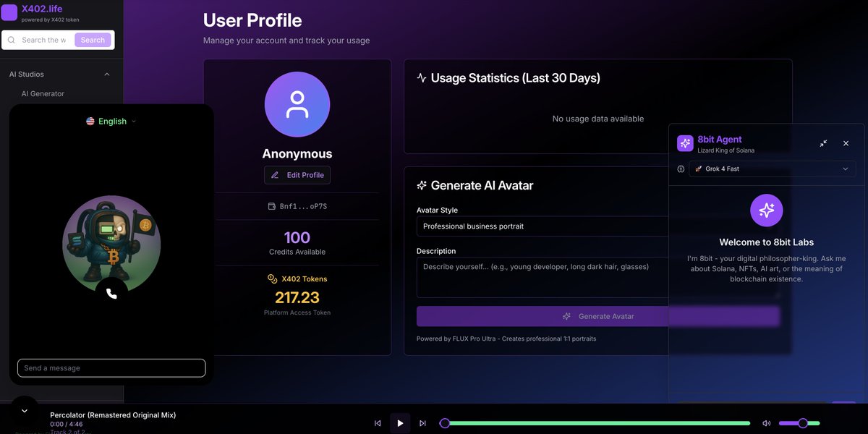868x434 pixels.
Task: Click the Edit Profile button
Action: pos(297,175)
